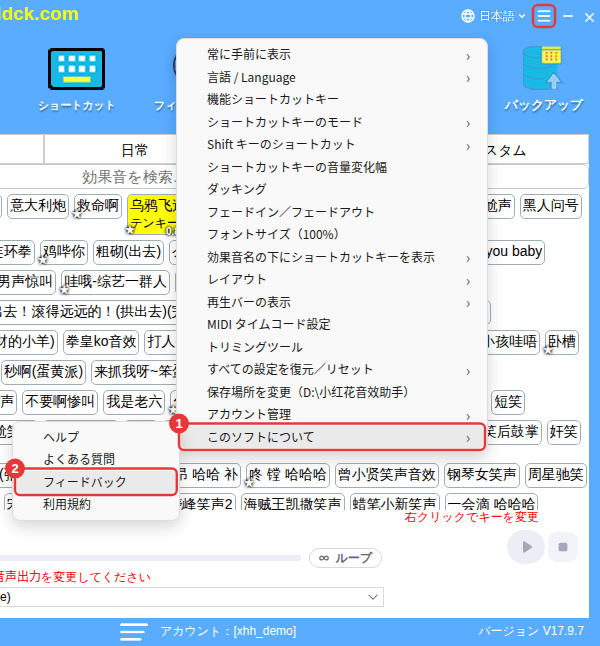Image resolution: width=600 pixels, height=646 pixels.
Task: Play the 钢琴女笑声 sound effect
Action: click(x=482, y=475)
